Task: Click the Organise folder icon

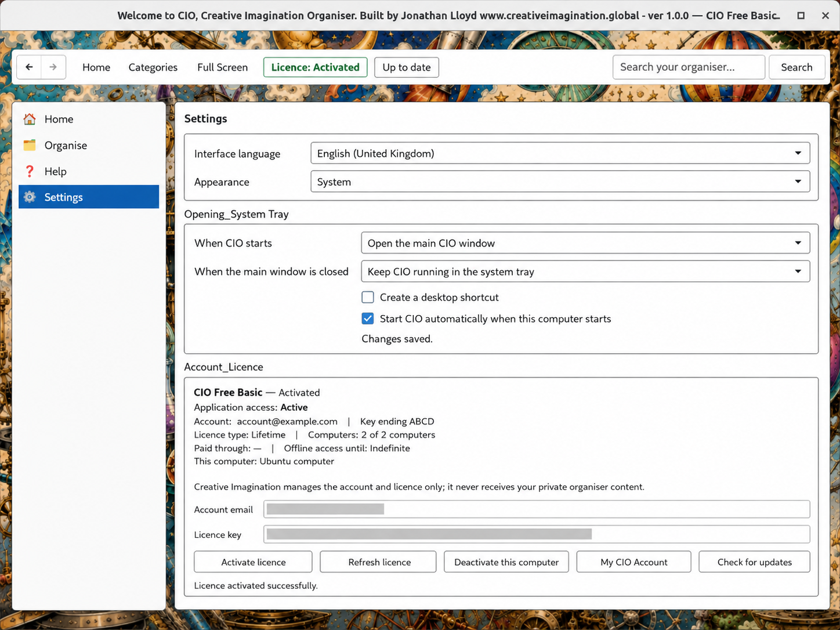Action: click(x=30, y=145)
